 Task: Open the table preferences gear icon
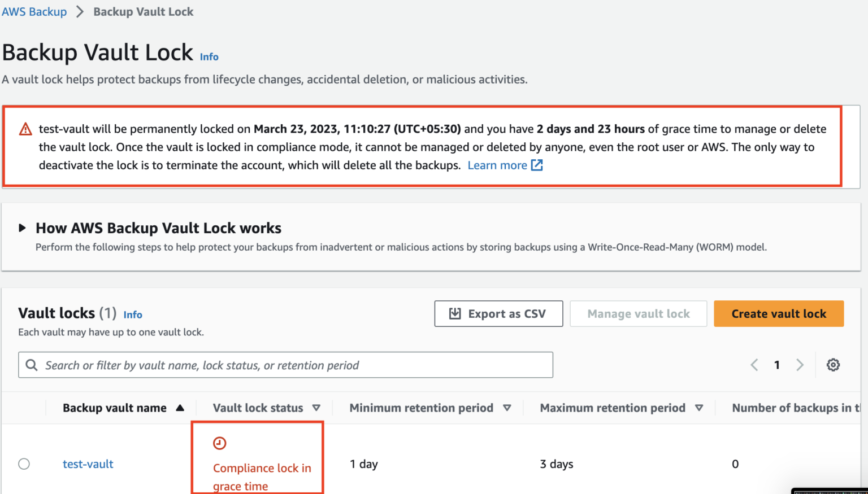point(833,365)
